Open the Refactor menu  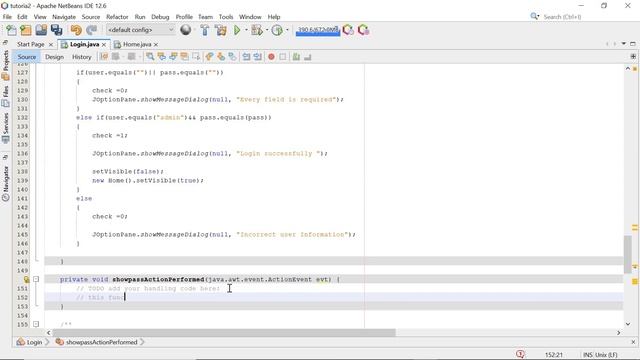tap(117, 17)
